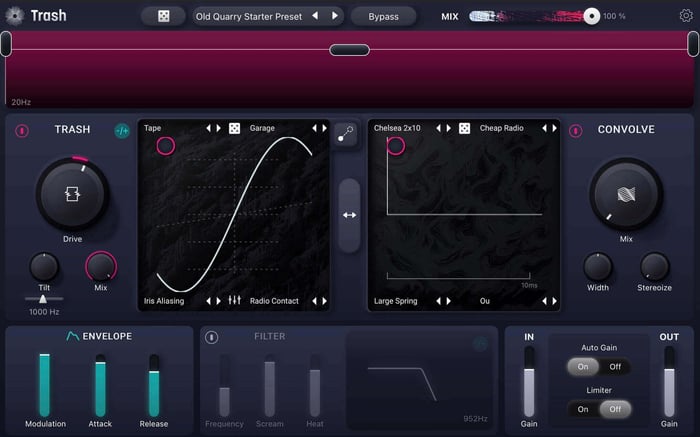Click the Drive knob

(72, 194)
